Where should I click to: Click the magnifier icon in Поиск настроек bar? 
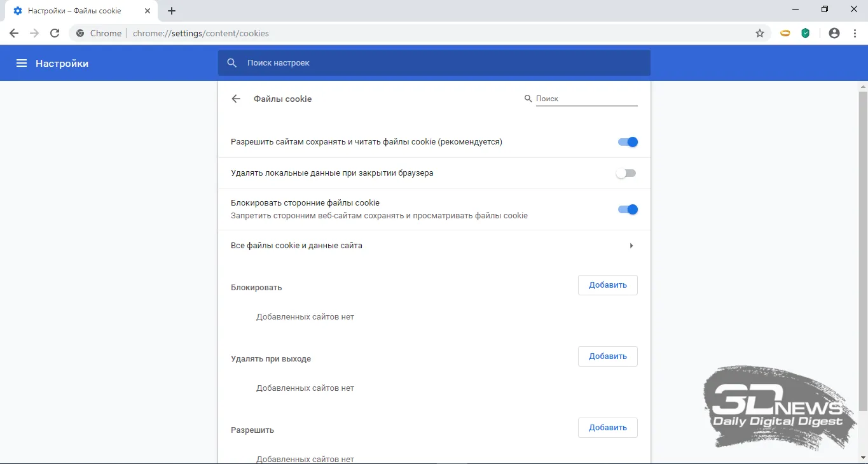pos(232,63)
